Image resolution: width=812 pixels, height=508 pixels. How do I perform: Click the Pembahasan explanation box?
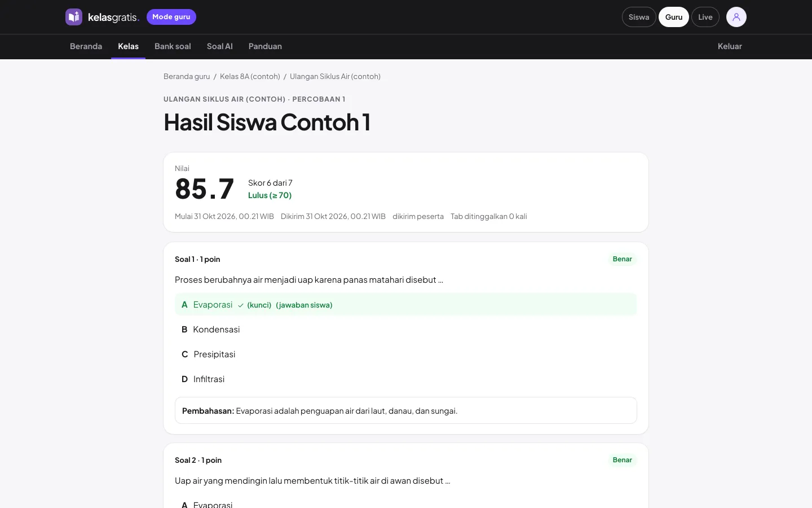tap(406, 410)
